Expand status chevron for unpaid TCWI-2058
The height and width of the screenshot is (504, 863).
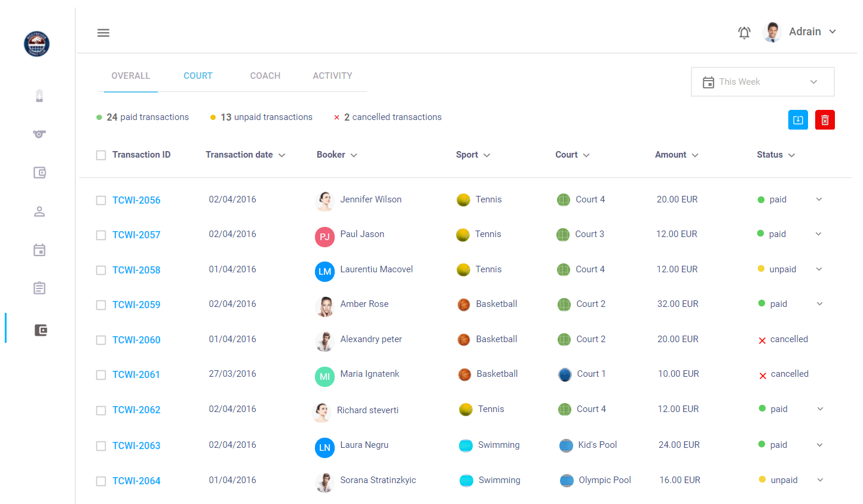click(x=819, y=269)
